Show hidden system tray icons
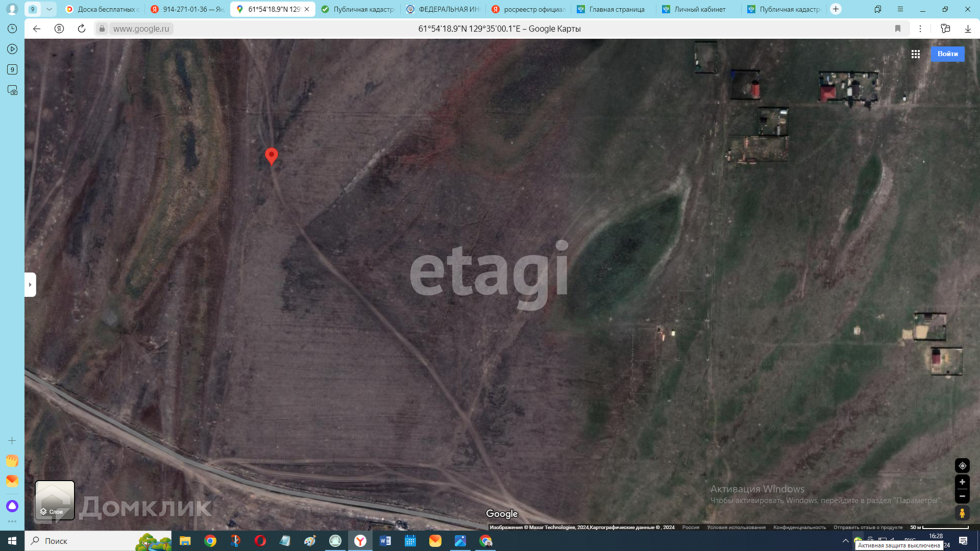Image resolution: width=980 pixels, height=551 pixels. tap(845, 541)
